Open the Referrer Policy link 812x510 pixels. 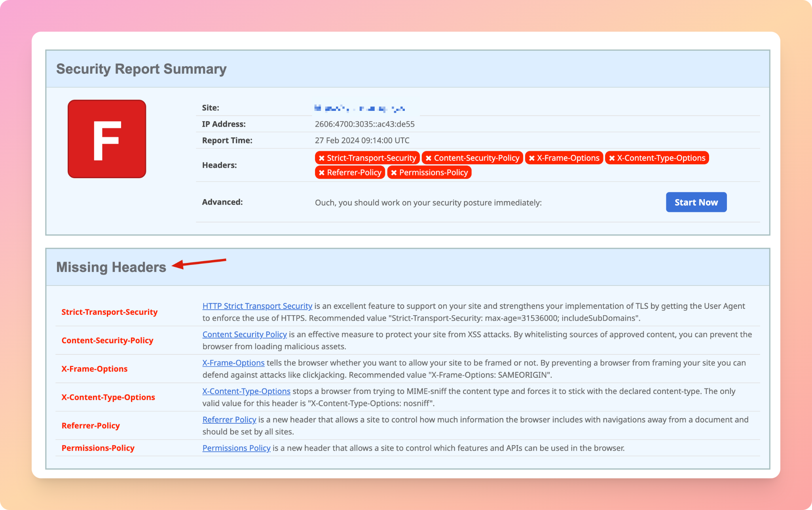[229, 420]
